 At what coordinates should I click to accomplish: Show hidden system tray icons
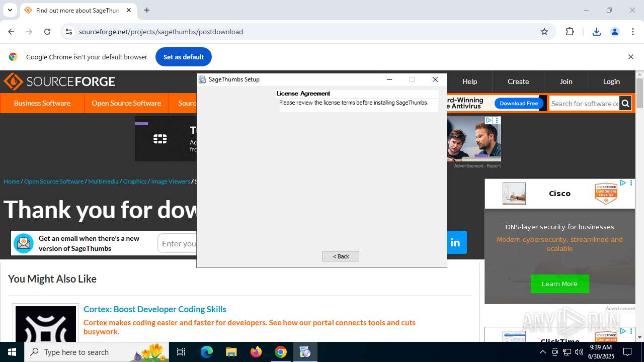(x=542, y=352)
